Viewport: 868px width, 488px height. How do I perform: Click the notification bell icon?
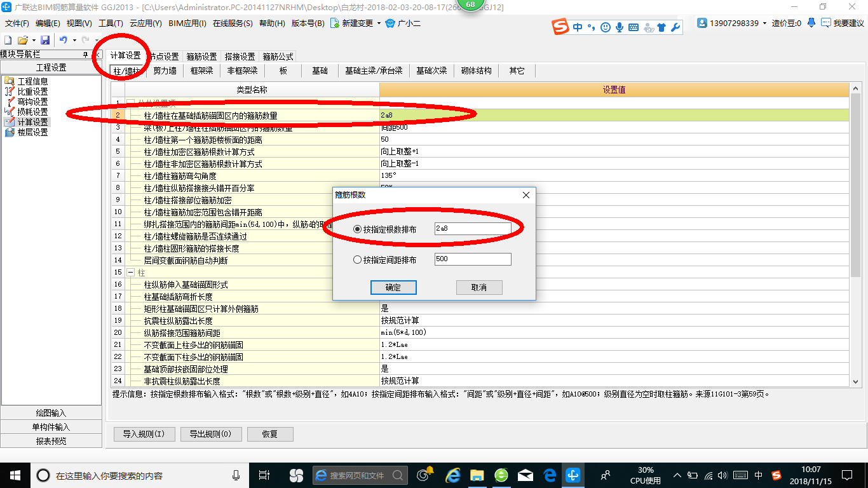[811, 23]
